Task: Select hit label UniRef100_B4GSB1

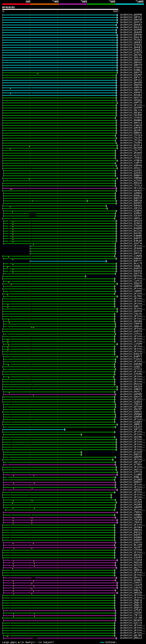Action: [131, 233]
